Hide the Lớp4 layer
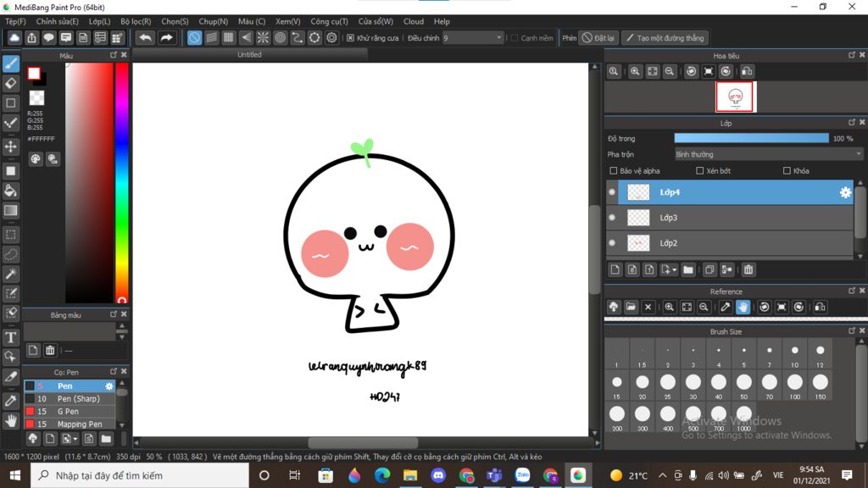Screen dimensions: 868x488 (612, 192)
